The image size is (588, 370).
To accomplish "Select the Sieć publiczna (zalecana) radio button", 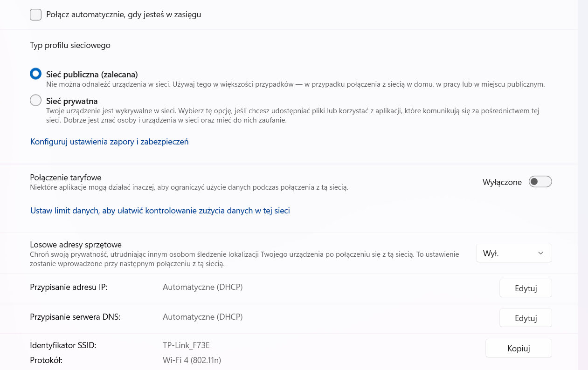I will [35, 74].
